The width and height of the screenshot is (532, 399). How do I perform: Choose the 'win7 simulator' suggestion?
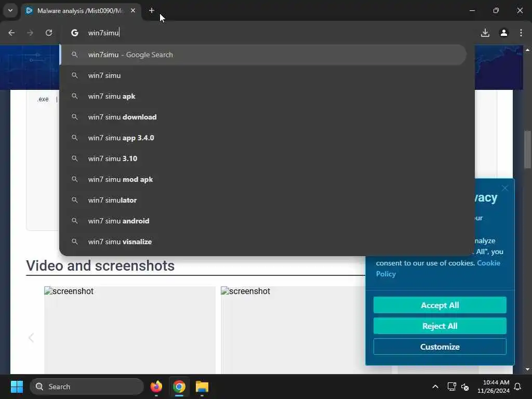click(263, 200)
